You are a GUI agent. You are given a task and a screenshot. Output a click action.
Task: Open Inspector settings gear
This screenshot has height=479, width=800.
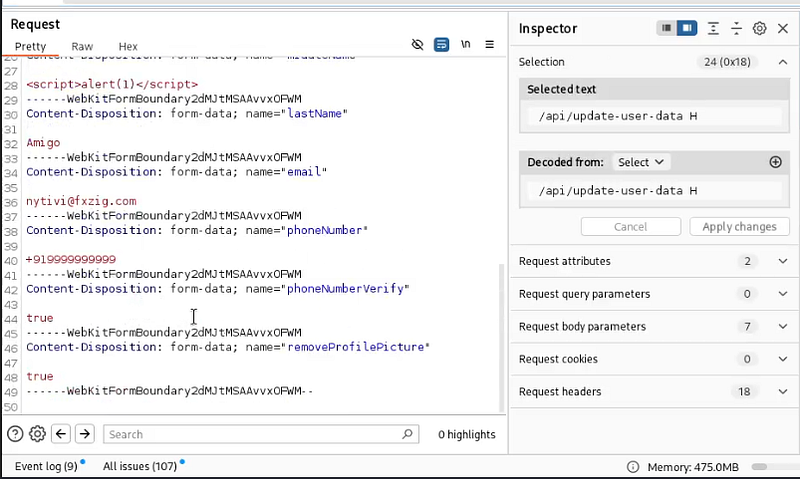760,29
